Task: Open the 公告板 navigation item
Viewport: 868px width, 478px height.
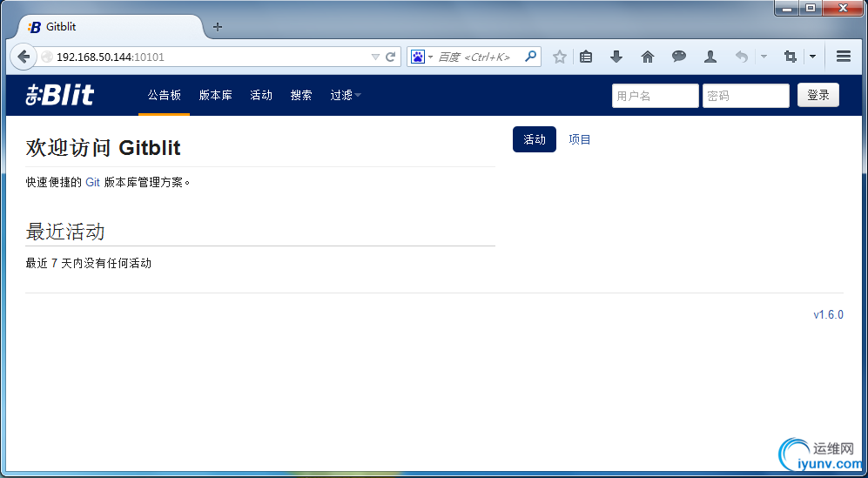Action: [x=164, y=95]
